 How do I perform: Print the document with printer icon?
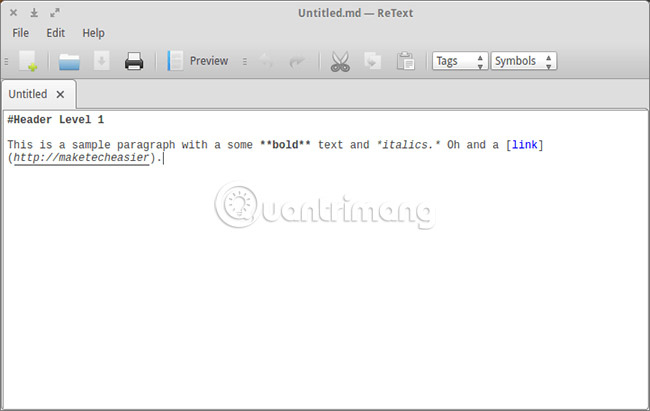(x=134, y=61)
